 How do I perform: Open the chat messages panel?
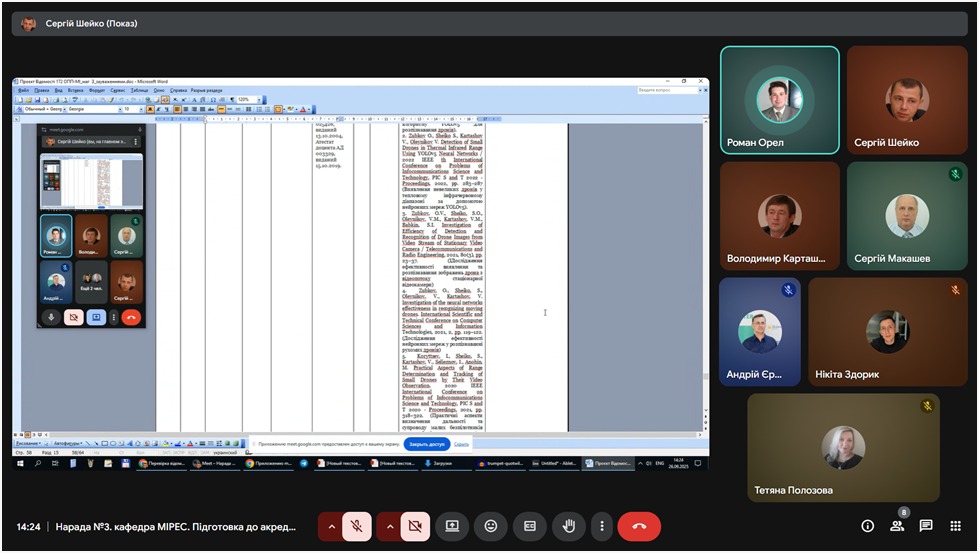926,526
